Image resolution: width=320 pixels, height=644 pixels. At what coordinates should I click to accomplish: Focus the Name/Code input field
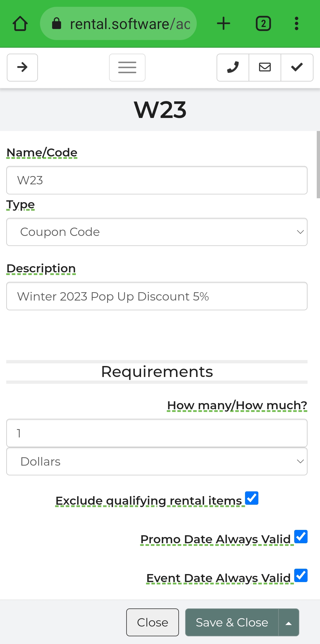[157, 180]
